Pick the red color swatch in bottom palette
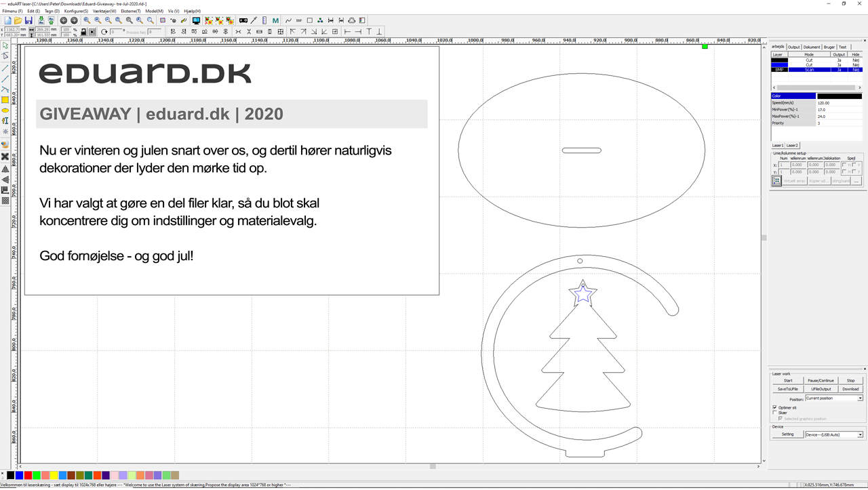 point(28,475)
